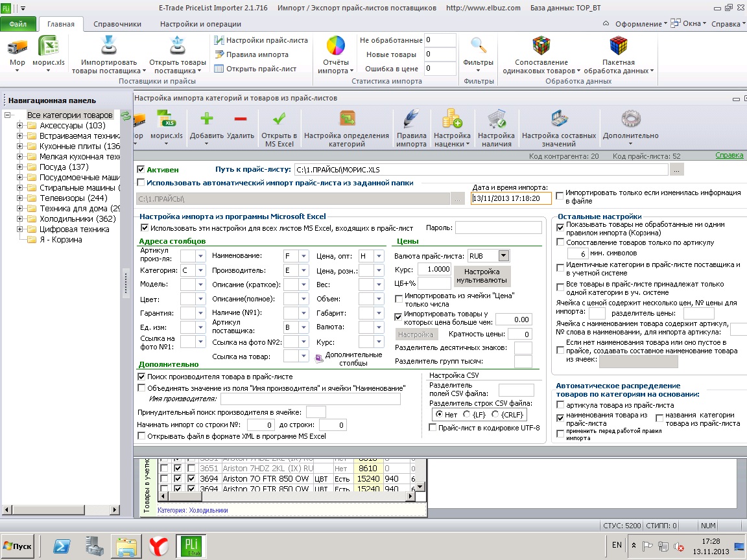Click the Дополнительно gear icon
Image resolution: width=747 pixels, height=560 pixels.
631,119
